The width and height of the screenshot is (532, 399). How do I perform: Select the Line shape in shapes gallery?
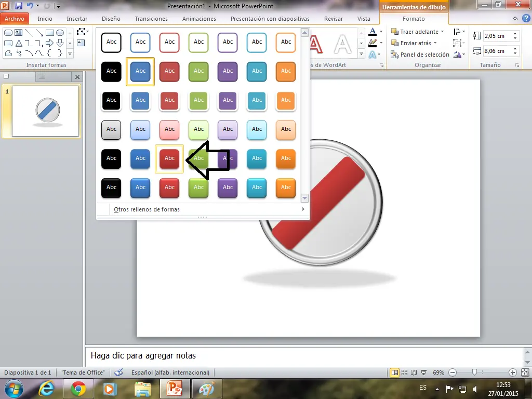coord(29,33)
